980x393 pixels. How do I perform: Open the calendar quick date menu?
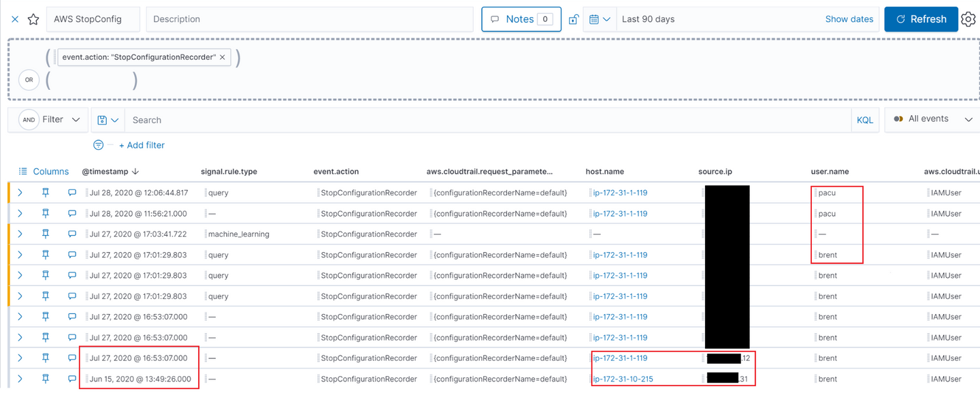click(599, 19)
